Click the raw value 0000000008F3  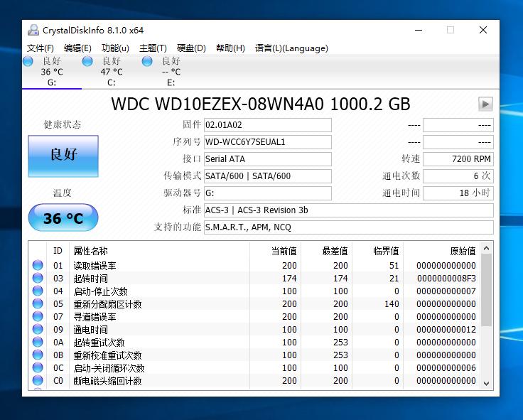[x=446, y=279]
